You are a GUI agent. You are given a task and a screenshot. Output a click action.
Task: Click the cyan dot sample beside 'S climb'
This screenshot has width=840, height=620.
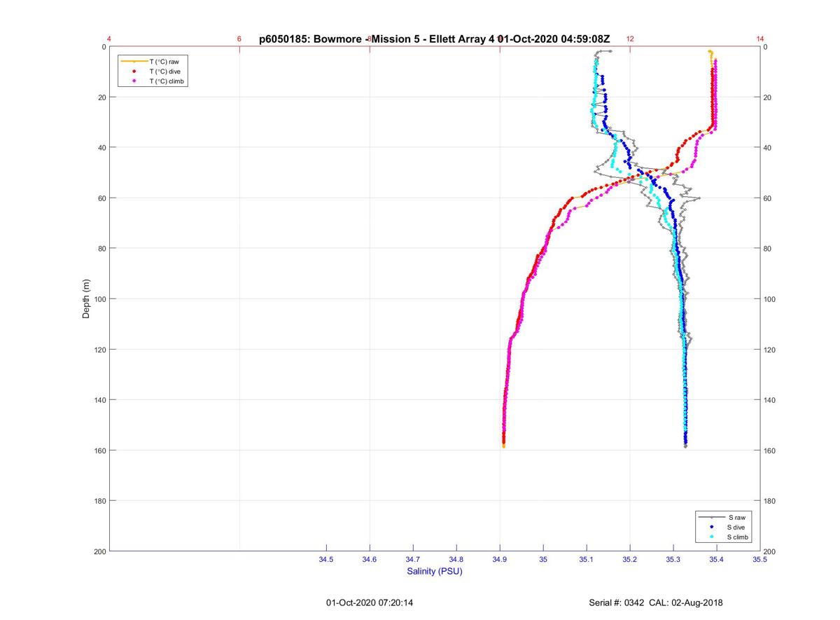pyautogui.click(x=711, y=537)
